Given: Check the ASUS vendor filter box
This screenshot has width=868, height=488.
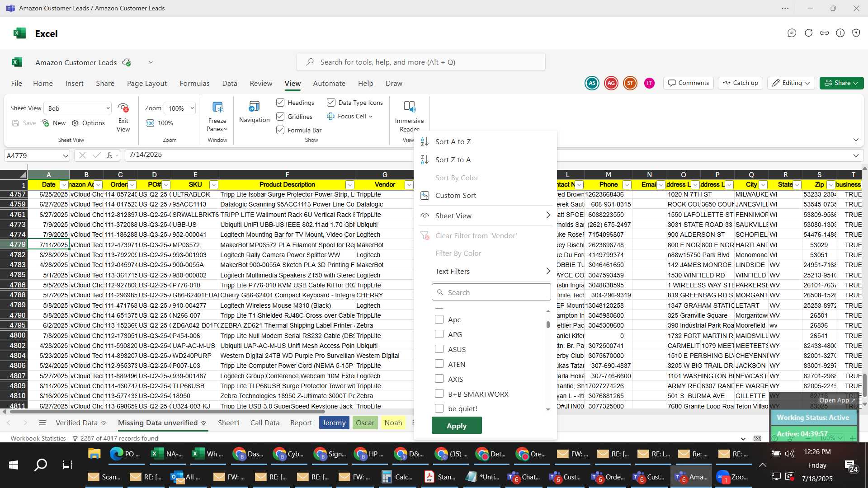Looking at the screenshot, I should (x=439, y=349).
